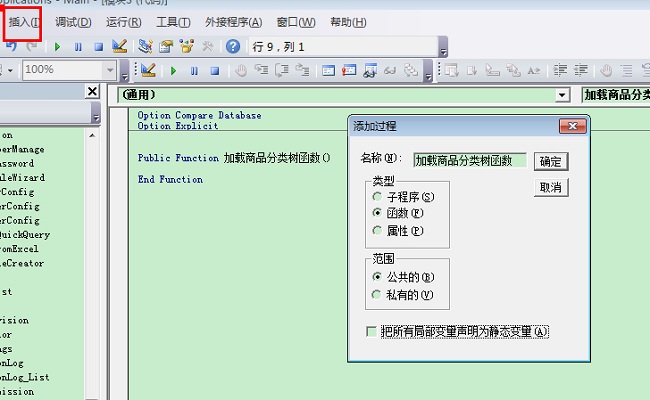Open the Object Browser from the toolbar icon
This screenshot has height=400, width=650.
click(x=187, y=46)
